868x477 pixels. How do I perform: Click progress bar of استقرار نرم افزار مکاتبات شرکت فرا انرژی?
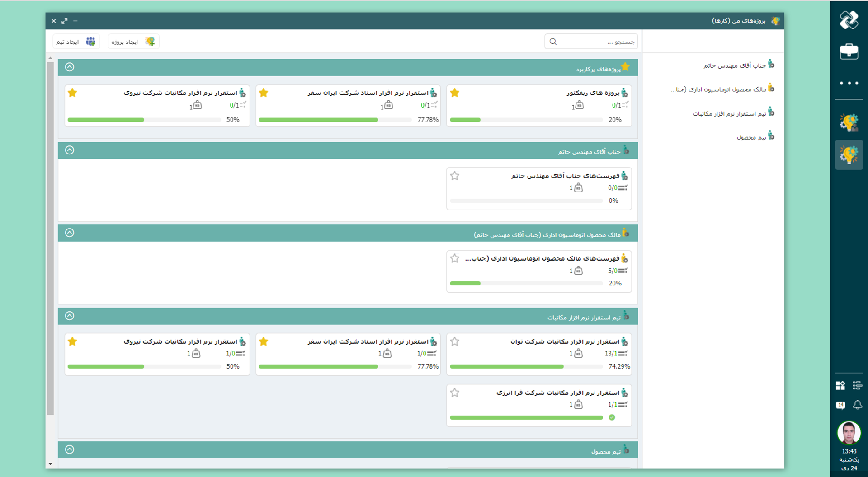pyautogui.click(x=526, y=417)
